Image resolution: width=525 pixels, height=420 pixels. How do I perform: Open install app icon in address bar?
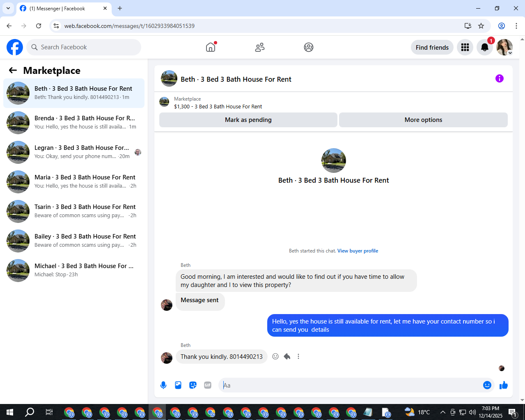468,26
